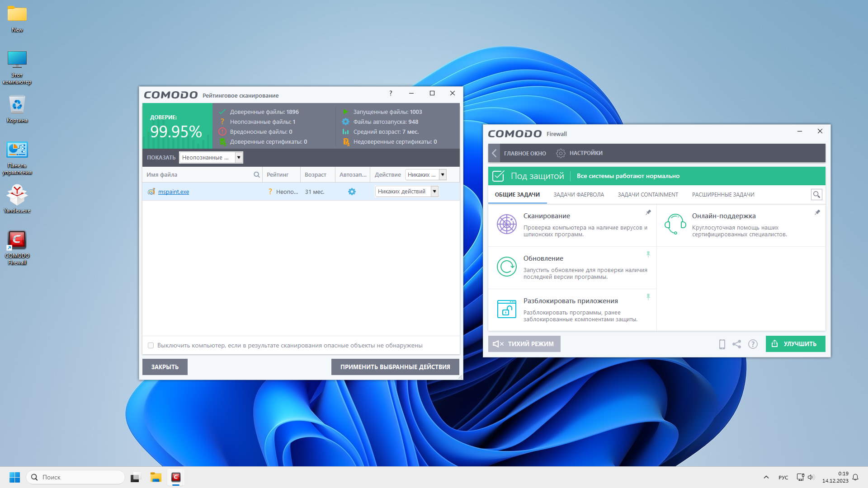The height and width of the screenshot is (488, 868).
Task: Click the Update circular arrow icon
Action: click(x=506, y=267)
